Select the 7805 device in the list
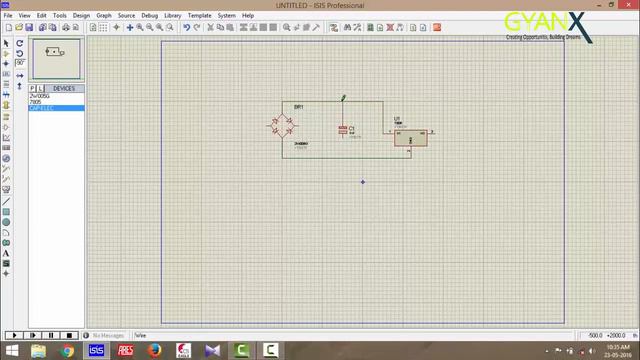The height and width of the screenshot is (360, 640). point(56,102)
